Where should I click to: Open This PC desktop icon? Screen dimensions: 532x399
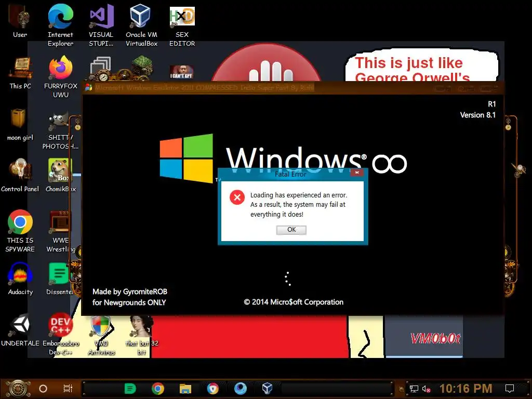pyautogui.click(x=20, y=73)
